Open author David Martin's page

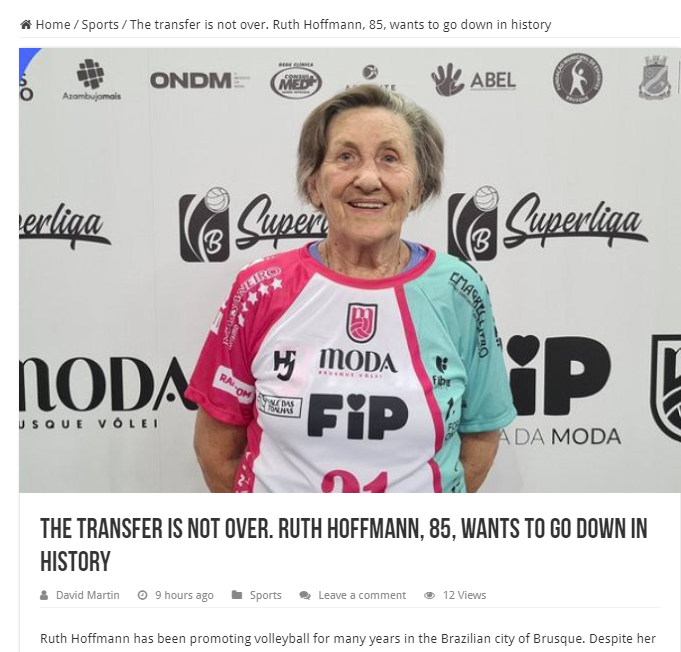(88, 595)
